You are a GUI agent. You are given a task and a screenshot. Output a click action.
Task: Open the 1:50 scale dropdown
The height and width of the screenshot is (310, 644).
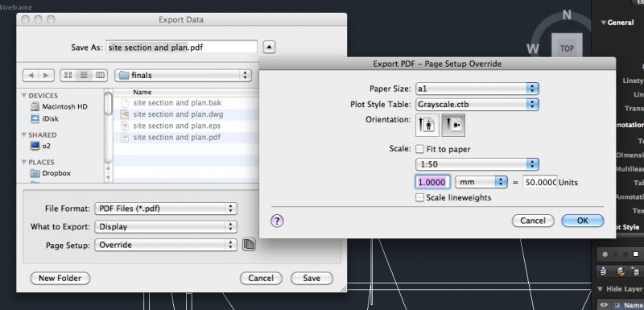click(x=477, y=164)
